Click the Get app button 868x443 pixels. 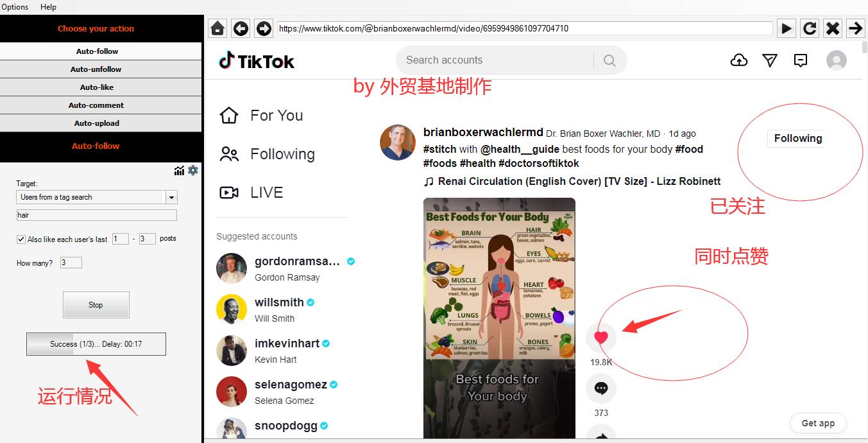817,423
